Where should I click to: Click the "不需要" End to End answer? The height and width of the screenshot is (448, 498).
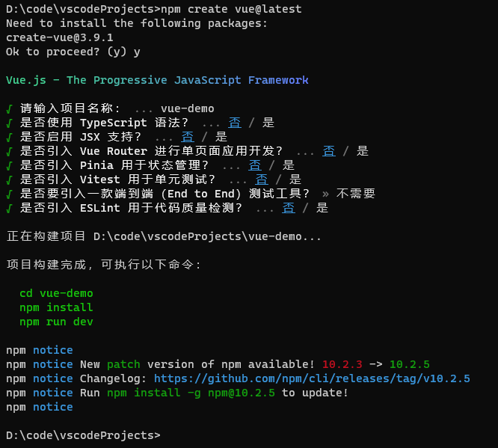[x=355, y=194]
